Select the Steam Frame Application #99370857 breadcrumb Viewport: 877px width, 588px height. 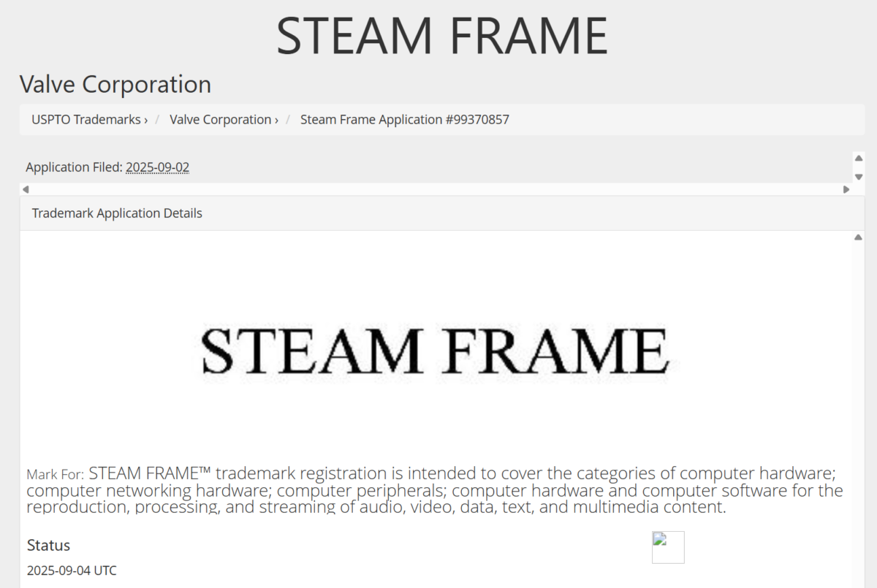pyautogui.click(x=404, y=119)
